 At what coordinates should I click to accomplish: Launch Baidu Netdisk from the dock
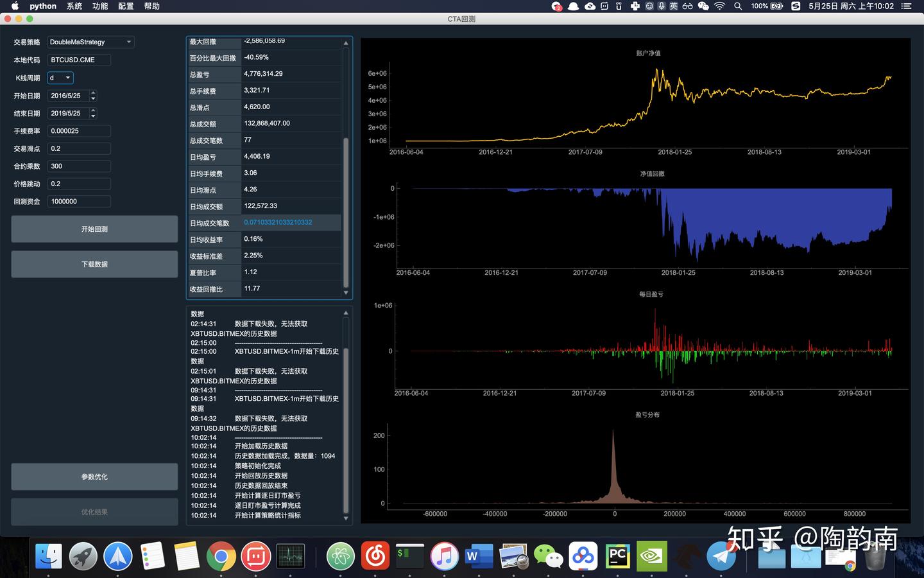click(583, 556)
